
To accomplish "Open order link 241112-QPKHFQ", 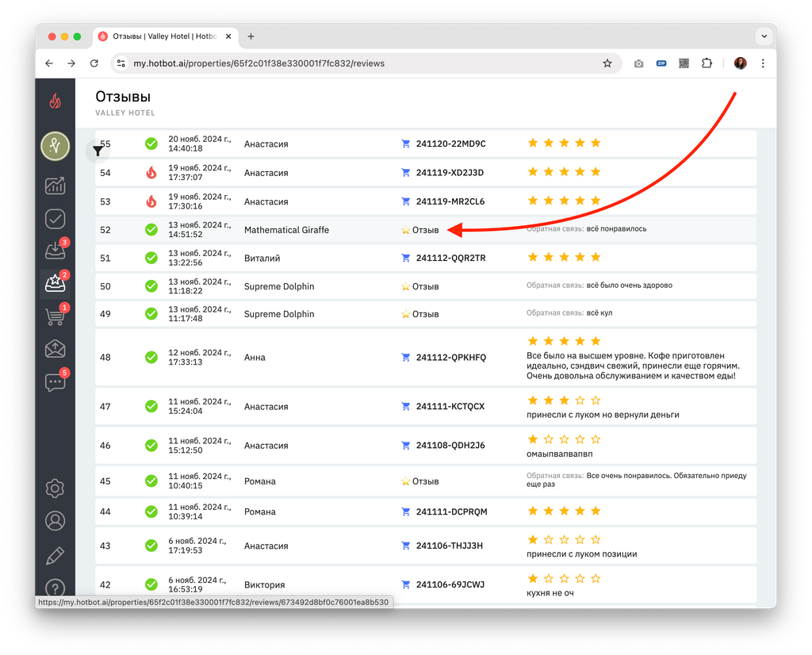I will (x=451, y=358).
